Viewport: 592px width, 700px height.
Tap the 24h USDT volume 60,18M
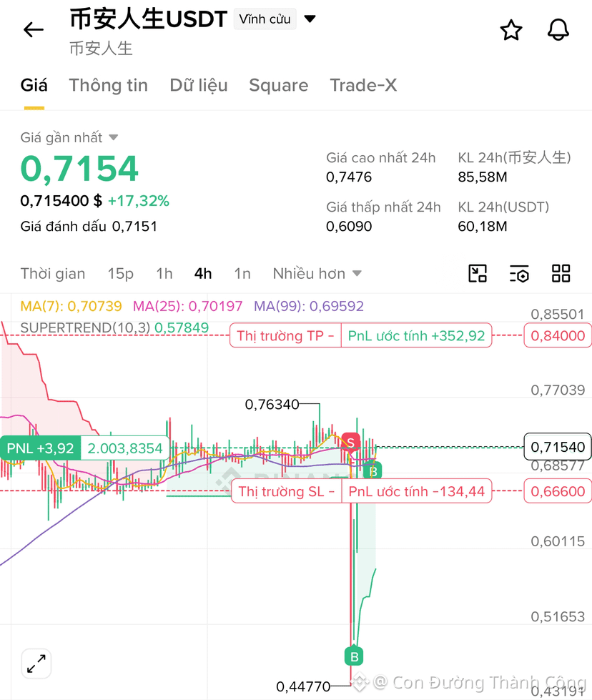tap(483, 227)
